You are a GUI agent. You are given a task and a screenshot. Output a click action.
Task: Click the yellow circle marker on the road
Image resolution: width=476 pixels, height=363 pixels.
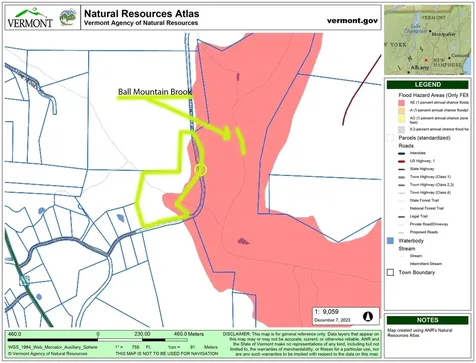(201, 170)
